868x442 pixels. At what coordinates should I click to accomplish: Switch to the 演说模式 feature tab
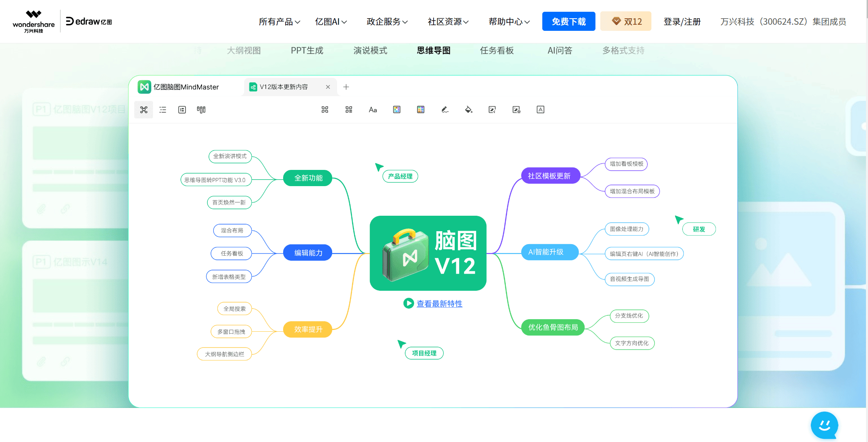(370, 51)
